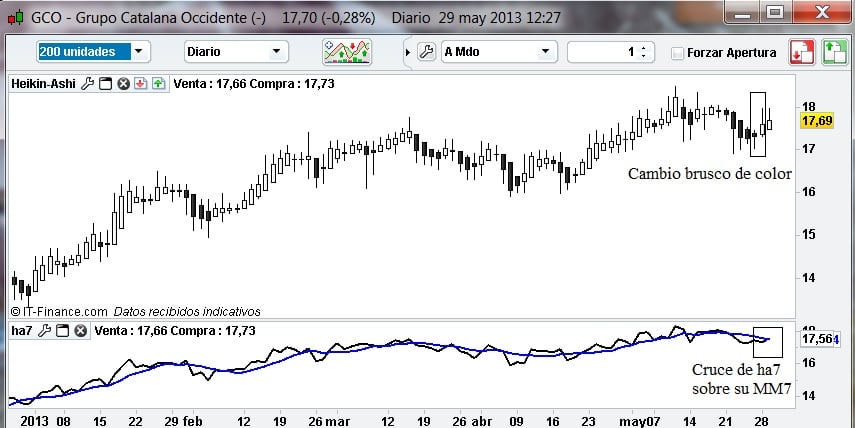The height and width of the screenshot is (428, 855).
Task: Remove the Heikin-Ashi chart with X icon
Action: coord(123,84)
